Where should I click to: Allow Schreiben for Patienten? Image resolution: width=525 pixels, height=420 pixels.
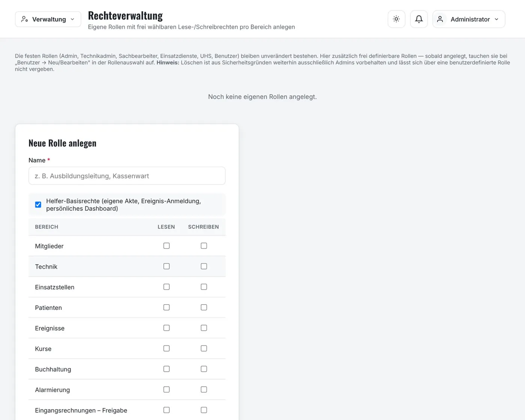tap(204, 307)
